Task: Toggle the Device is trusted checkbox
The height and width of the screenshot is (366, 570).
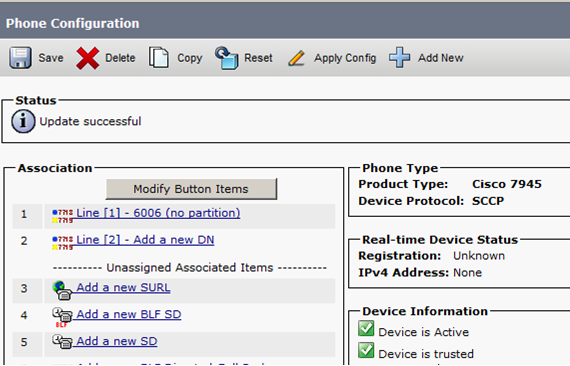Action: [x=366, y=350]
